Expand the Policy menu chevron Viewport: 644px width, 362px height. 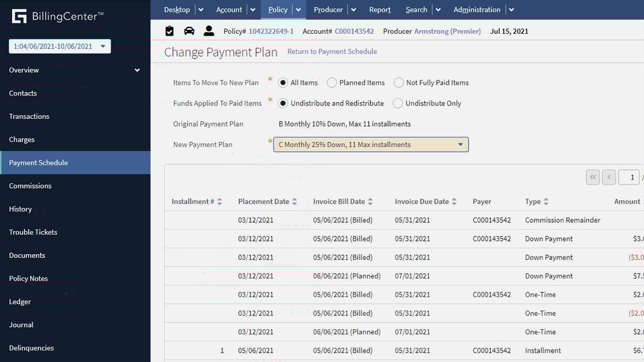(x=298, y=9)
